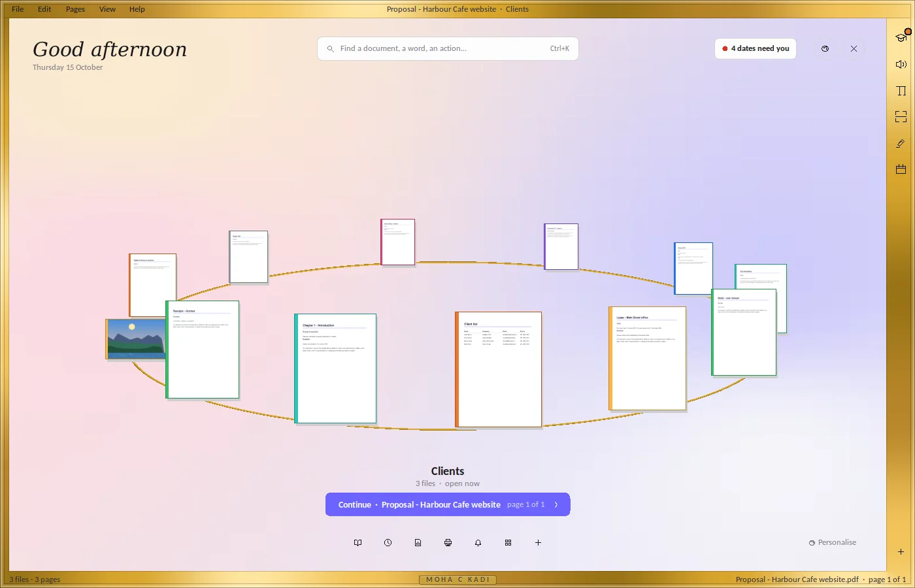Viewport: 915px width, 588px height.
Task: Select the highlighter pen icon in sidebar
Action: click(x=901, y=143)
